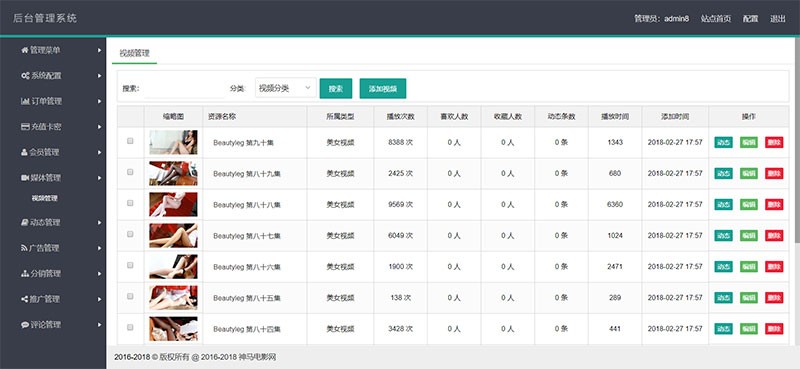Open thumbnail of Beautyleg 第八十八集
Viewport: 800px width, 369px height.
(x=173, y=205)
